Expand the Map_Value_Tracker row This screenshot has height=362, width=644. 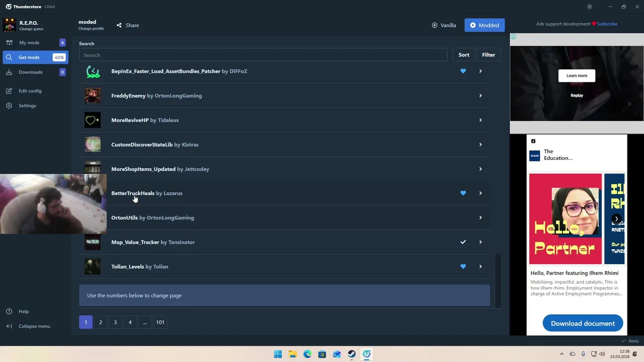pyautogui.click(x=480, y=242)
